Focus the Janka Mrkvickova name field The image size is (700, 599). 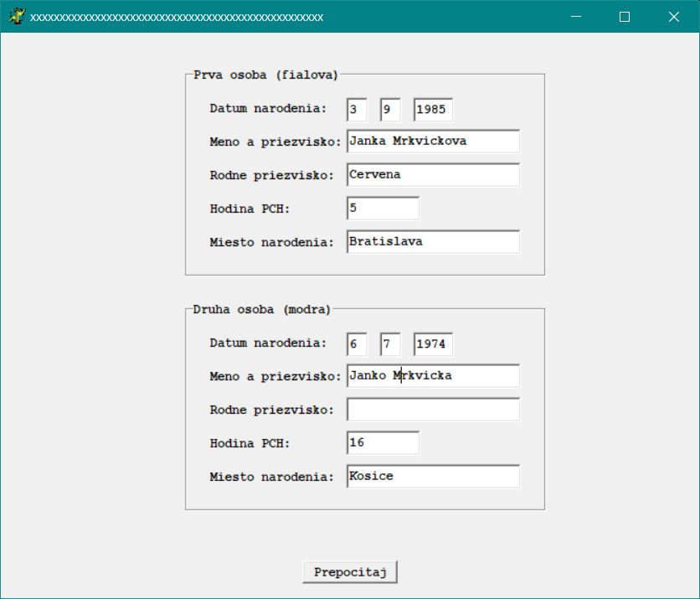tap(433, 141)
